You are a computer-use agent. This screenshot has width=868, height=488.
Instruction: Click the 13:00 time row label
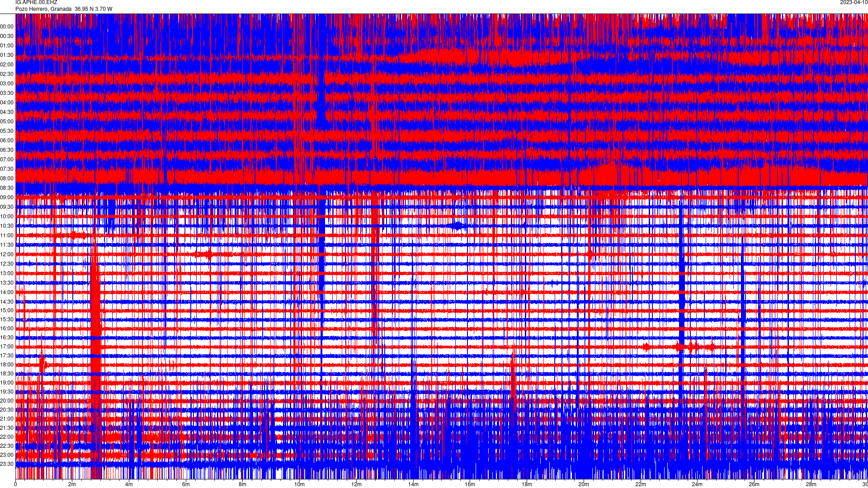(x=7, y=273)
